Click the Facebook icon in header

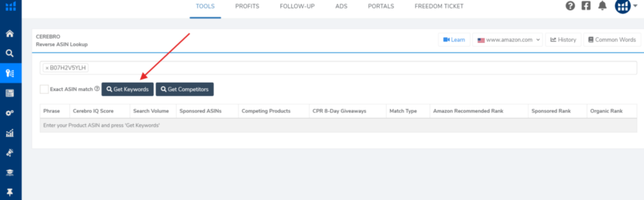pos(586,6)
